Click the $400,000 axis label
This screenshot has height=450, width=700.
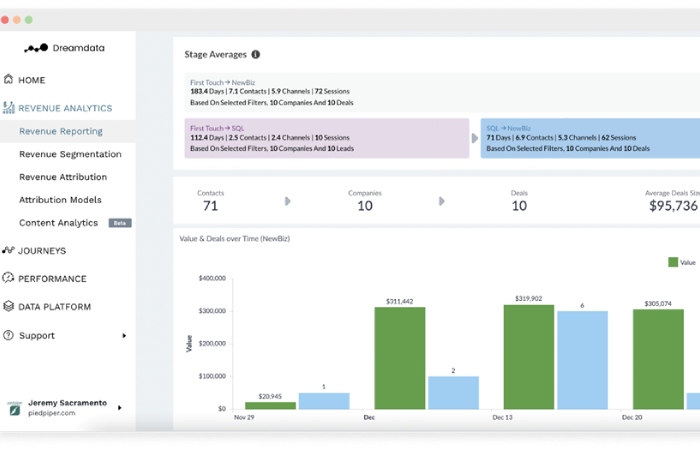(212, 278)
